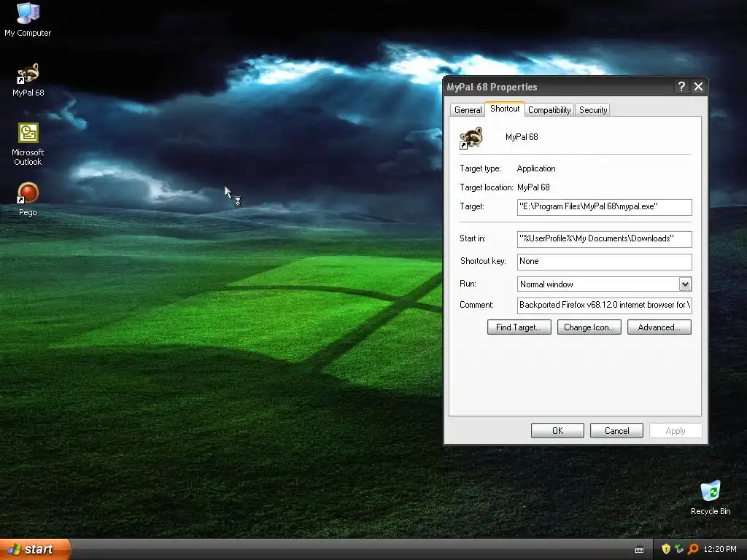Open Advanced shortcut options
The width and height of the screenshot is (747, 560).
[659, 327]
